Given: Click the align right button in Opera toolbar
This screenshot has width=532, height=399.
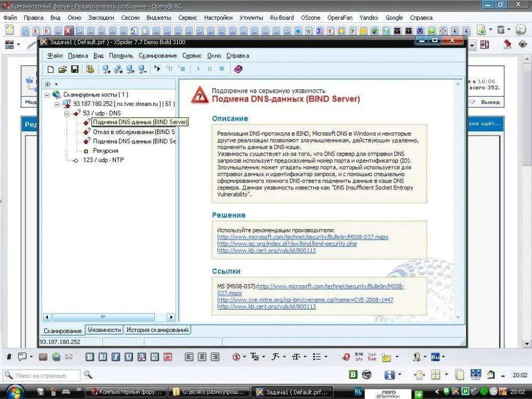Looking at the screenshot, I should (x=215, y=356).
